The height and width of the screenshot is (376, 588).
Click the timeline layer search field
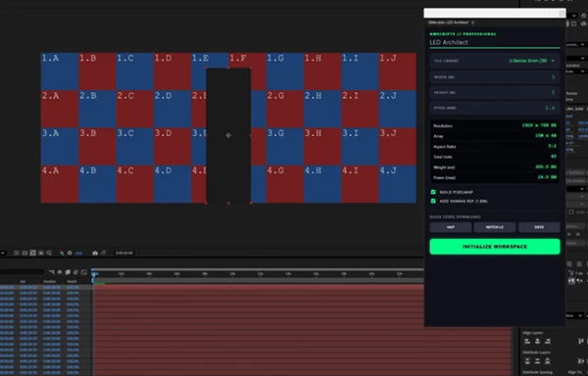[x=23, y=272]
